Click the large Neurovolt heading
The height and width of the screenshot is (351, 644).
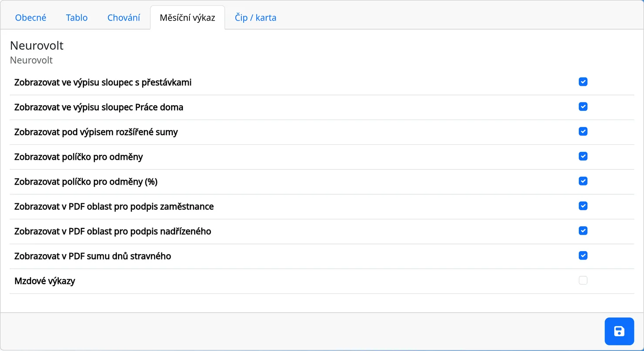tap(37, 46)
